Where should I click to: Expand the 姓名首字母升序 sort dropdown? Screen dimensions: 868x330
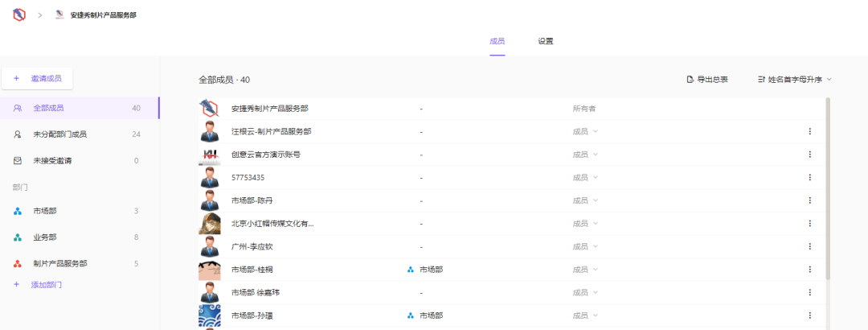829,80
